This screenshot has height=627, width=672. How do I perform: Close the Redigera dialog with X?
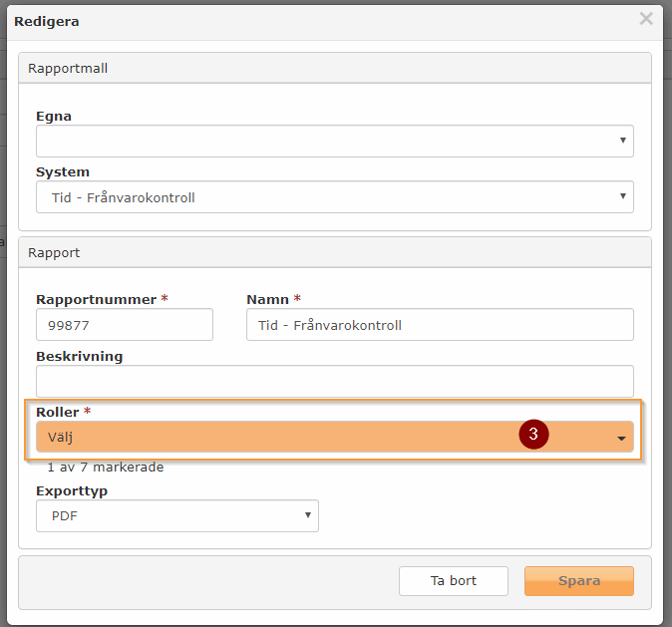coord(646,19)
